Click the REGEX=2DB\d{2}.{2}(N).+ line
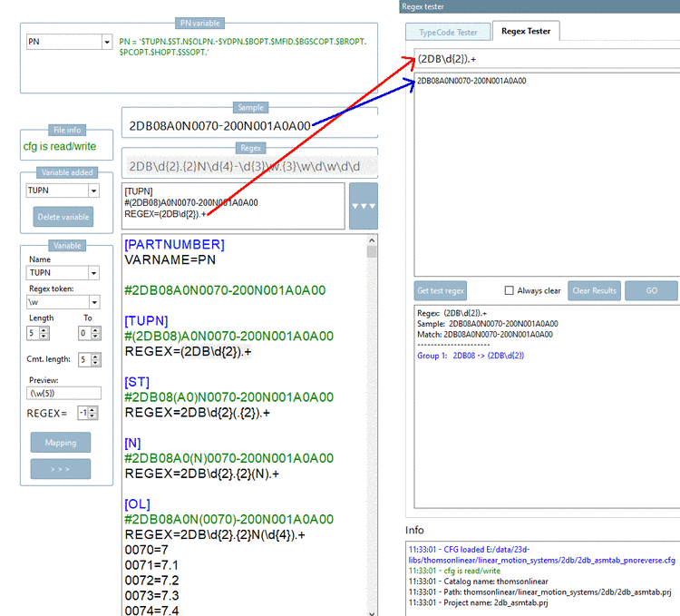Image resolution: width=680 pixels, height=616 pixels. coord(202,474)
